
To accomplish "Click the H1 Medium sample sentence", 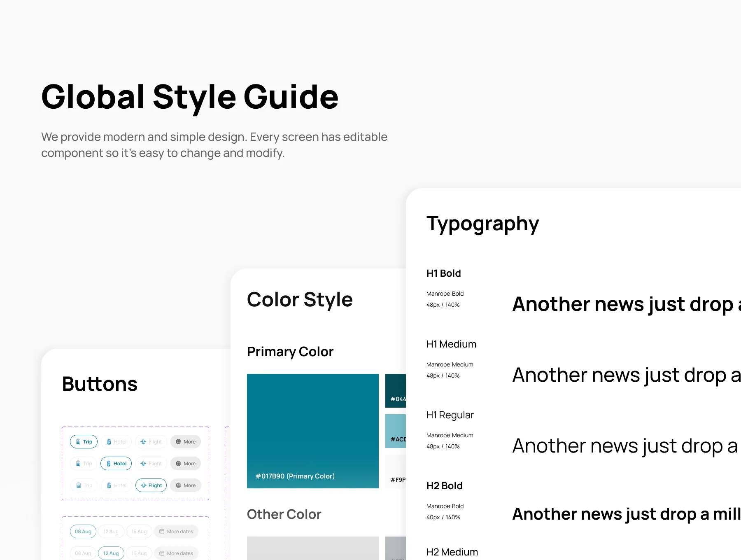I will (x=627, y=376).
